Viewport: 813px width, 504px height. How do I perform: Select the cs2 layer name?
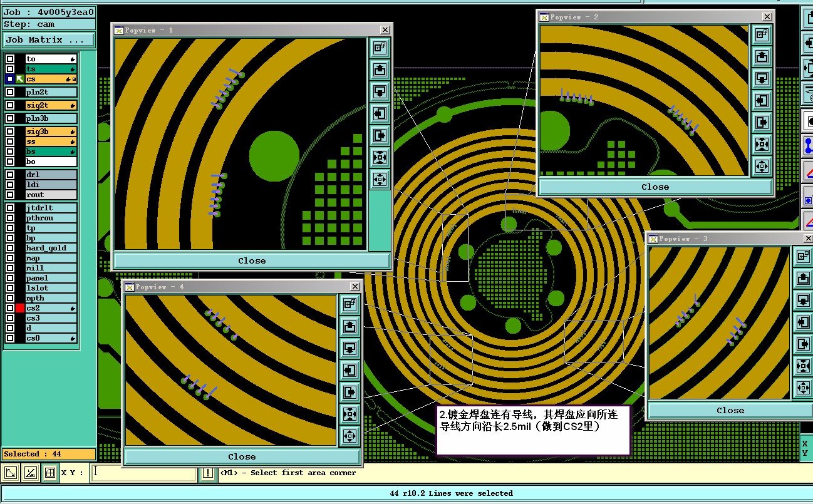(51, 308)
